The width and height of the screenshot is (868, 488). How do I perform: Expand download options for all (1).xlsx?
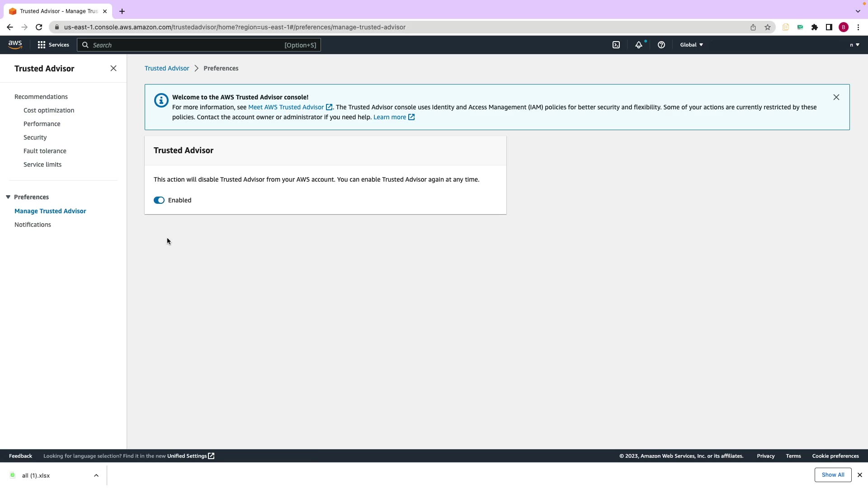coord(96,475)
